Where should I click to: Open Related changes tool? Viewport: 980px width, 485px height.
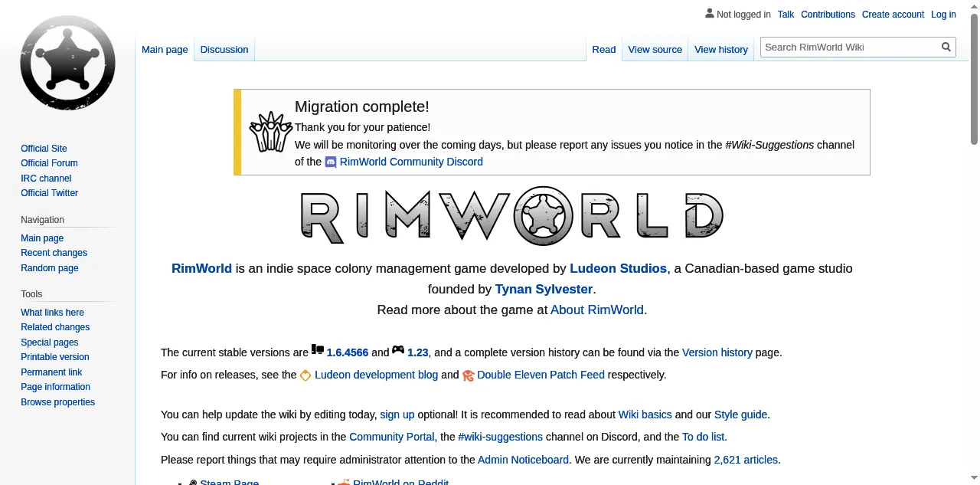tap(55, 327)
